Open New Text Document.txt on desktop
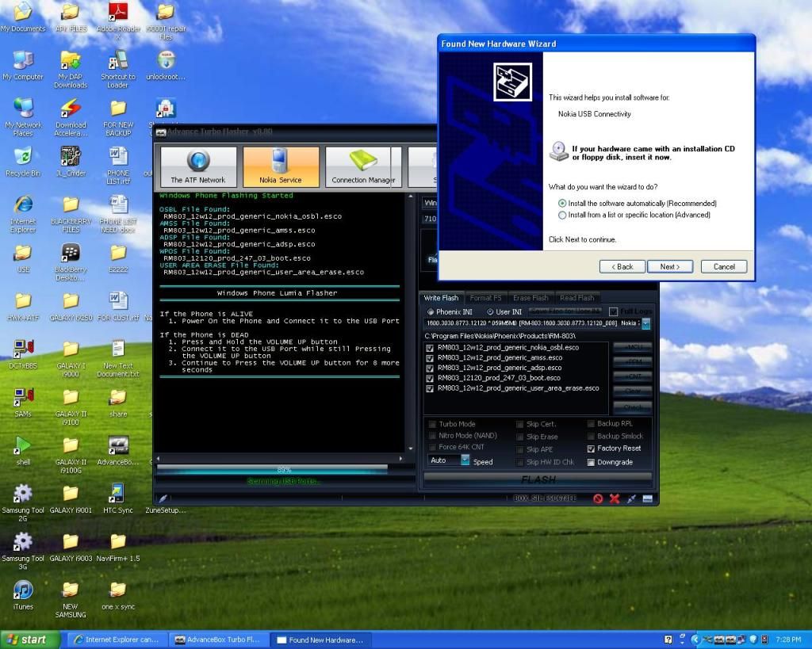This screenshot has height=649, width=812. (117, 359)
